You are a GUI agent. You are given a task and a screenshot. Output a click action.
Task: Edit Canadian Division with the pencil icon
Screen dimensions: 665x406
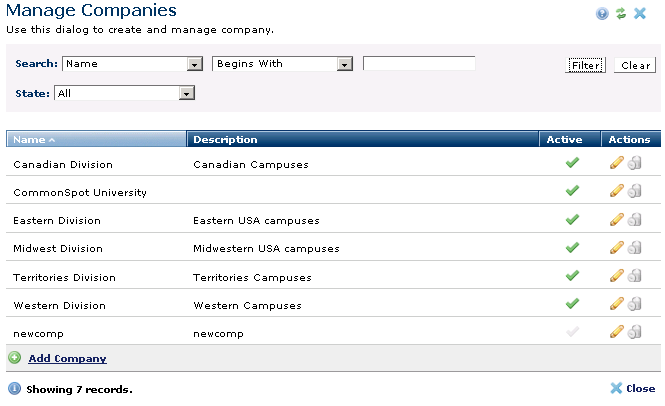click(616, 164)
